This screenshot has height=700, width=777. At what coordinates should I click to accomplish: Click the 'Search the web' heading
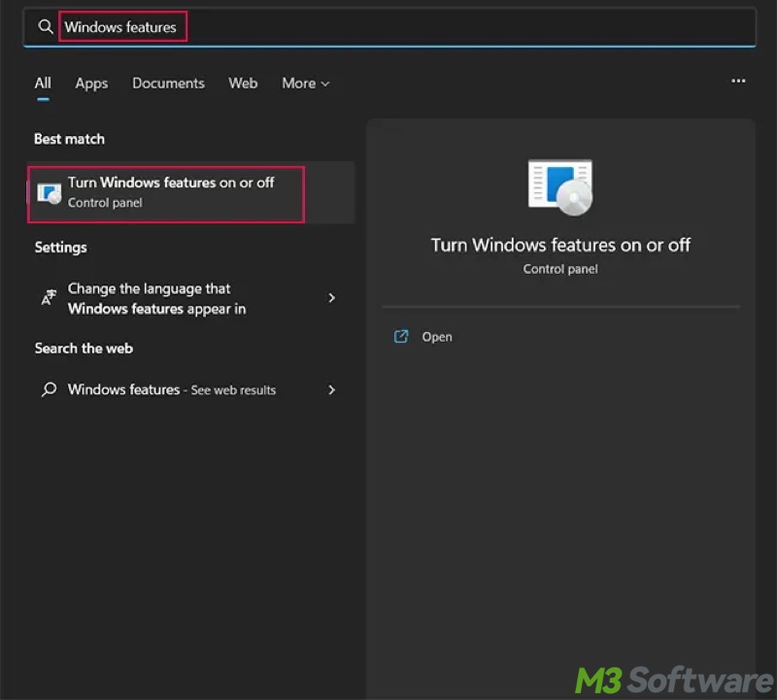84,349
